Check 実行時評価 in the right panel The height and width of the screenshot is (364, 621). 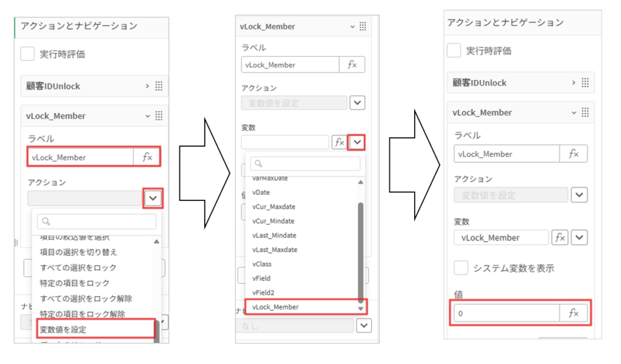click(454, 50)
